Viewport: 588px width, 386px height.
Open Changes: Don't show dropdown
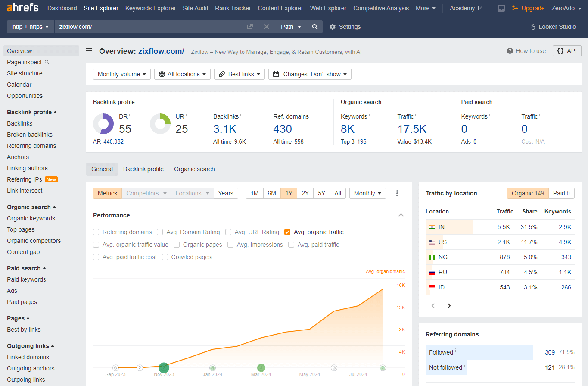(310, 74)
